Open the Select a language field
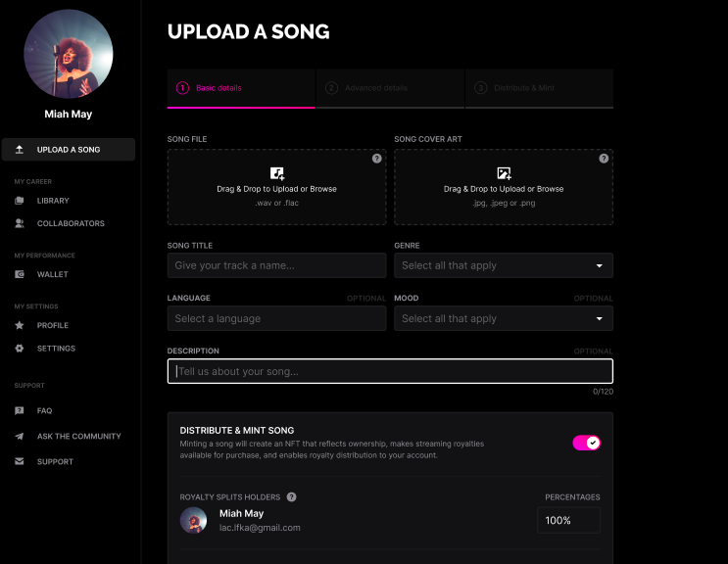This screenshot has width=728, height=564. tap(276, 318)
